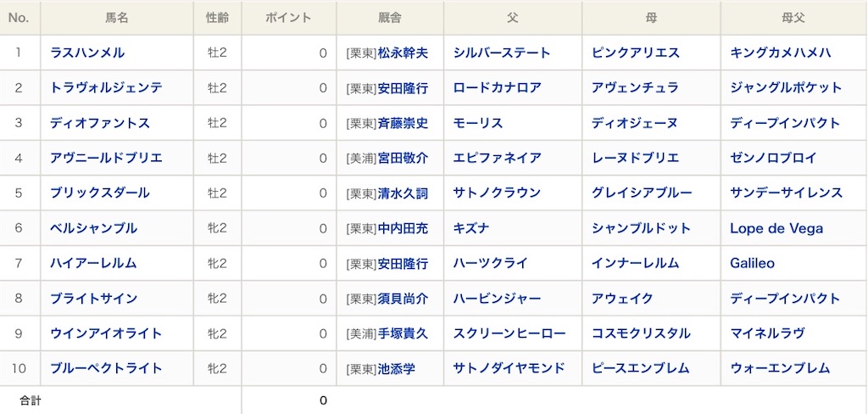Click the 馬名 column header
Viewport: 868px width, 414px height.
117,18
